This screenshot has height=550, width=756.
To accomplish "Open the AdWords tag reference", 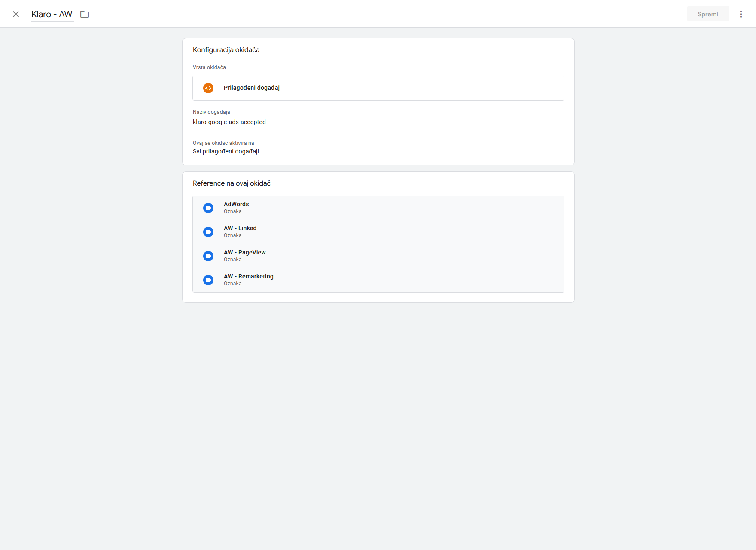I will coord(378,208).
